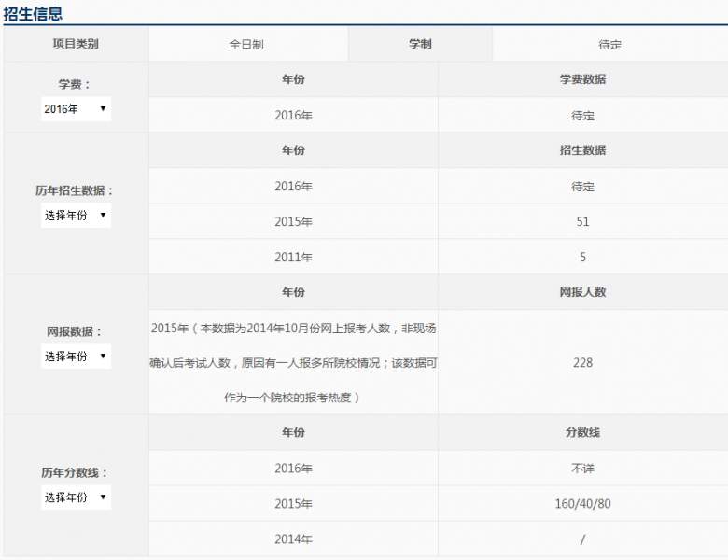This screenshot has height=560, width=728.
Task: Click the 网报数据： label
Action: [75, 331]
